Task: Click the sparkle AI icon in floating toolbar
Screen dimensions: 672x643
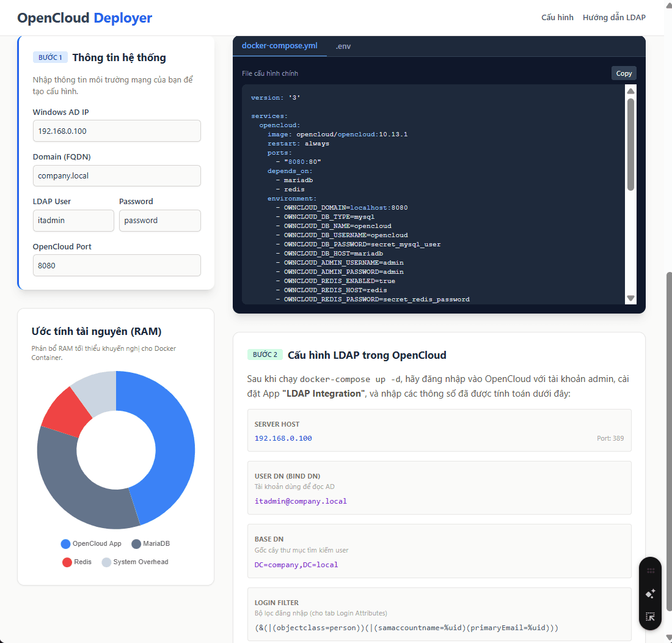Action: pyautogui.click(x=650, y=593)
